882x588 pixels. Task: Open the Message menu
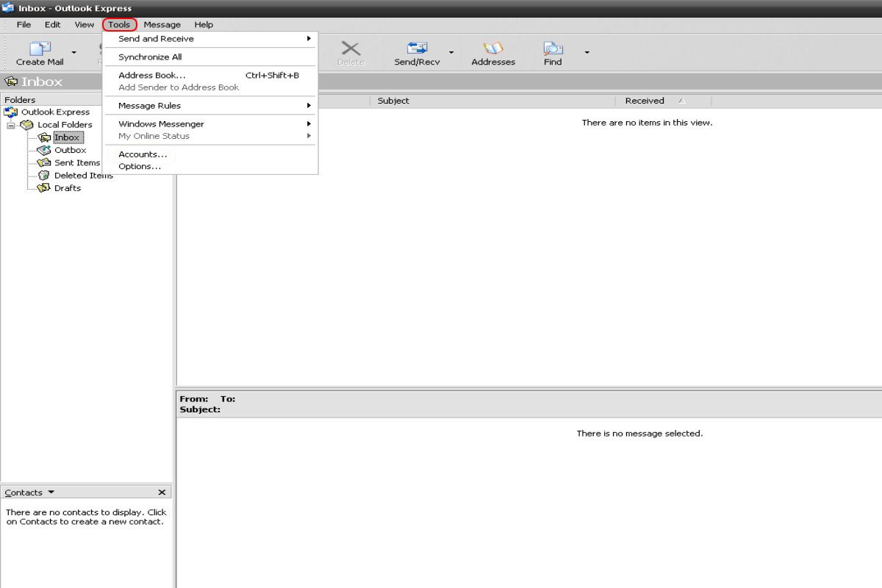162,24
